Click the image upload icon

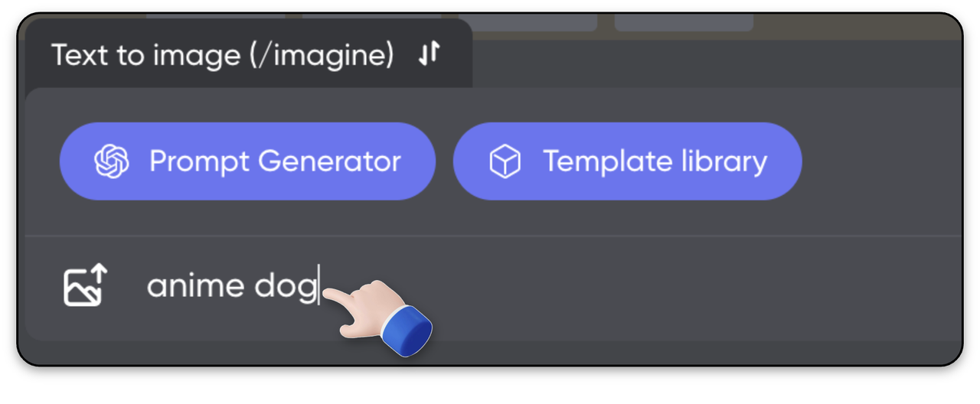click(x=86, y=285)
